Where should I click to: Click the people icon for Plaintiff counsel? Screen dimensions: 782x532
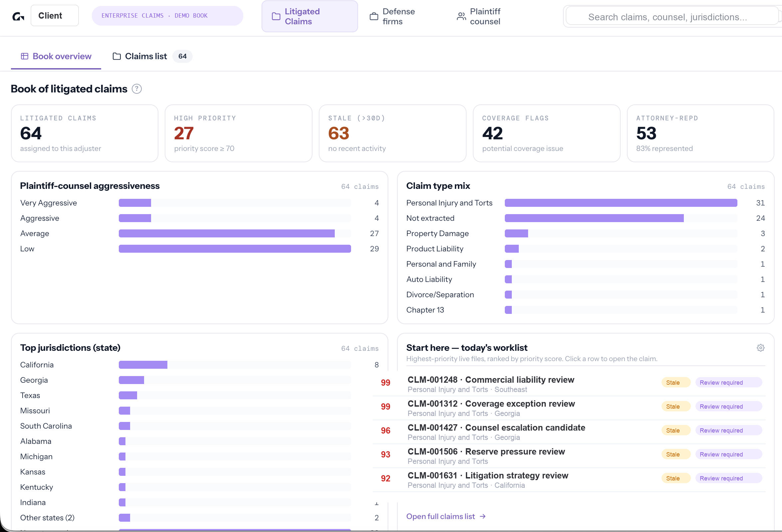461,16
